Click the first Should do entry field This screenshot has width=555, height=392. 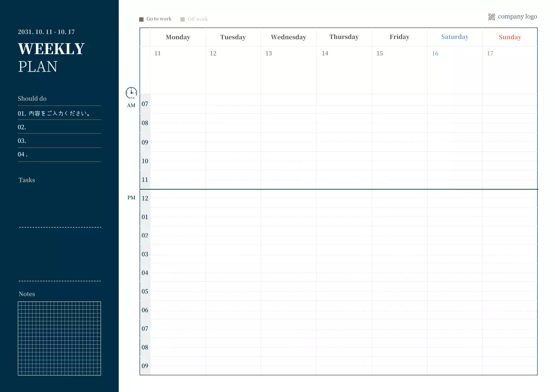59,113
